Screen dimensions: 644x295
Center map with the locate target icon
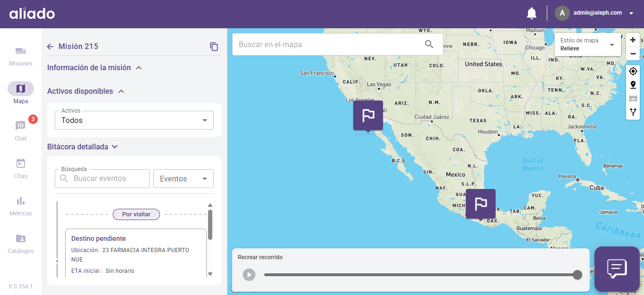633,71
